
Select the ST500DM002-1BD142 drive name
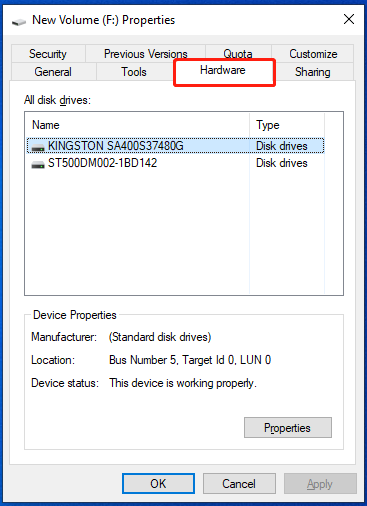pyautogui.click(x=102, y=163)
